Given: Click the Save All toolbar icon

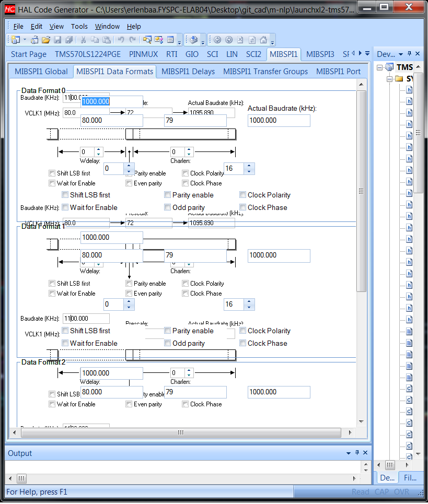Looking at the screenshot, I should pyautogui.click(x=69, y=40).
